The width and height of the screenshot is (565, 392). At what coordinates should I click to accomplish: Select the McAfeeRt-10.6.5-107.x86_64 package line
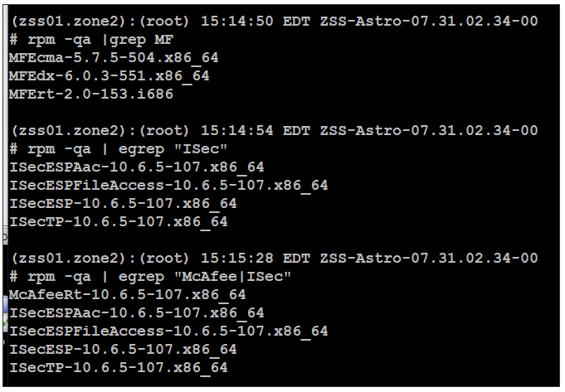click(128, 295)
